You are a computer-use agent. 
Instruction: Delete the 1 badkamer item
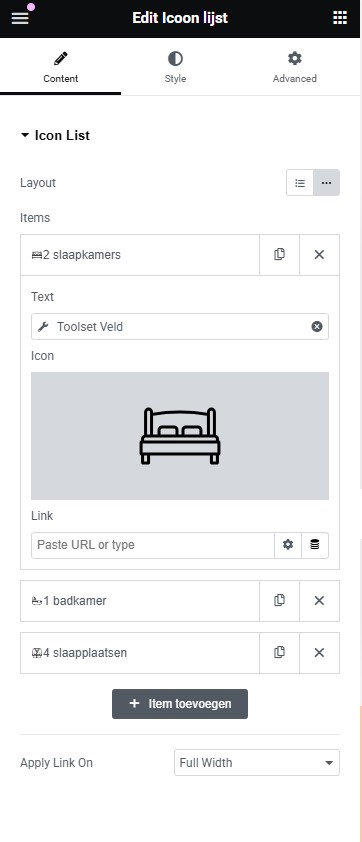point(319,600)
